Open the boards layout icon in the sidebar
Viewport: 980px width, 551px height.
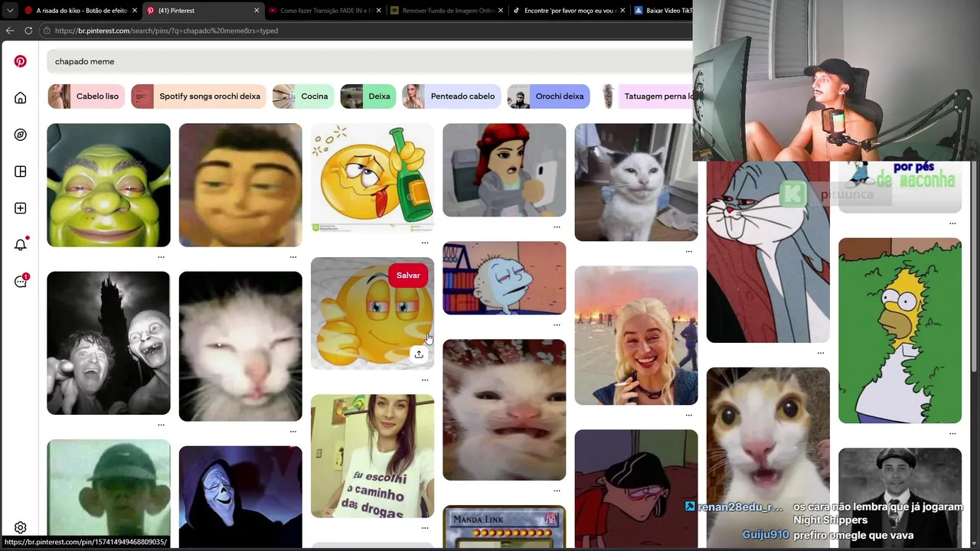pos(21,171)
